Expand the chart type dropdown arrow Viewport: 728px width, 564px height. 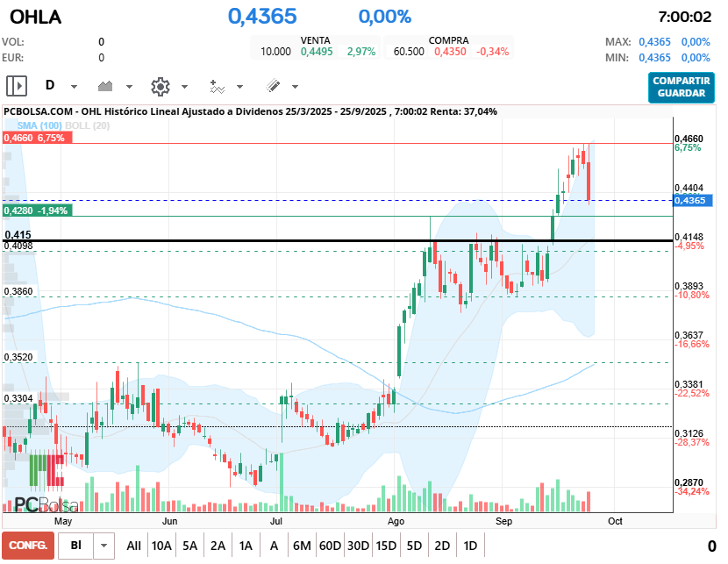(x=130, y=86)
